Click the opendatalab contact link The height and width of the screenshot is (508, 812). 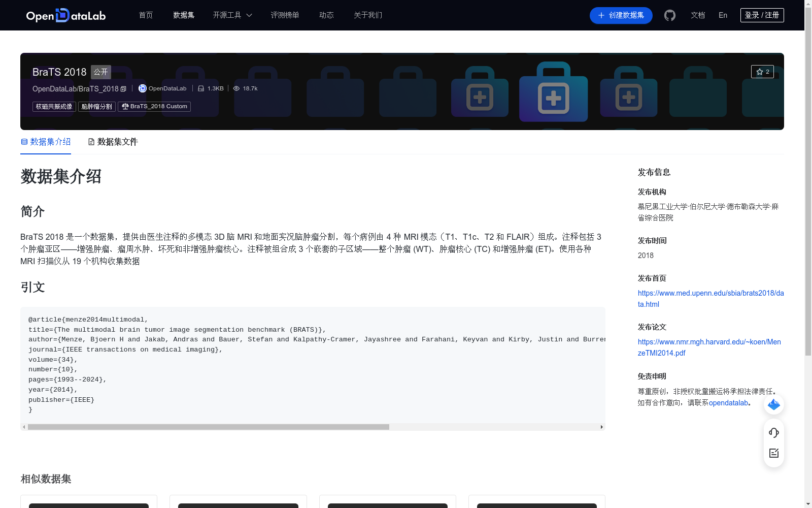728,403
